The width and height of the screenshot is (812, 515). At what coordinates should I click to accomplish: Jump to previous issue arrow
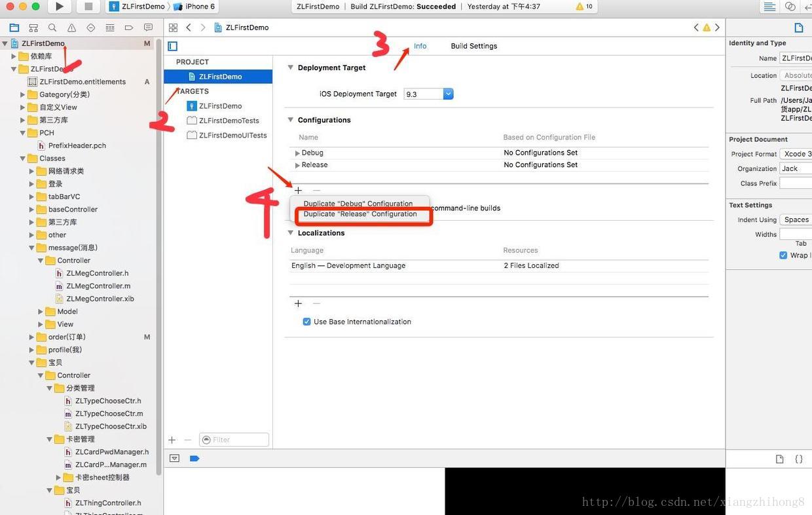coord(696,28)
